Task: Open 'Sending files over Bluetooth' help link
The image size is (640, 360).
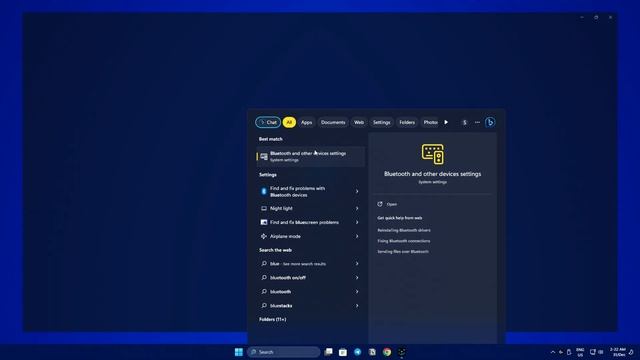Action: coord(403,251)
